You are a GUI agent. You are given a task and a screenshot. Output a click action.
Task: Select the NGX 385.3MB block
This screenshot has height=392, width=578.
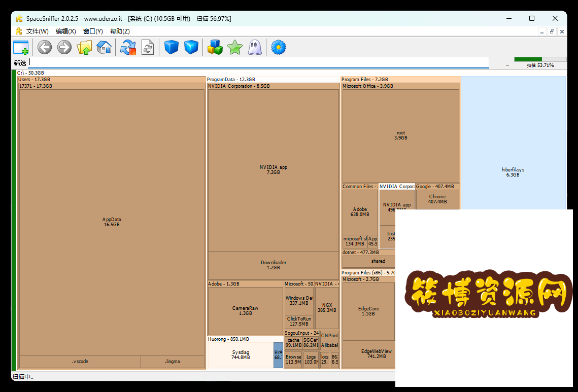pyautogui.click(x=327, y=308)
